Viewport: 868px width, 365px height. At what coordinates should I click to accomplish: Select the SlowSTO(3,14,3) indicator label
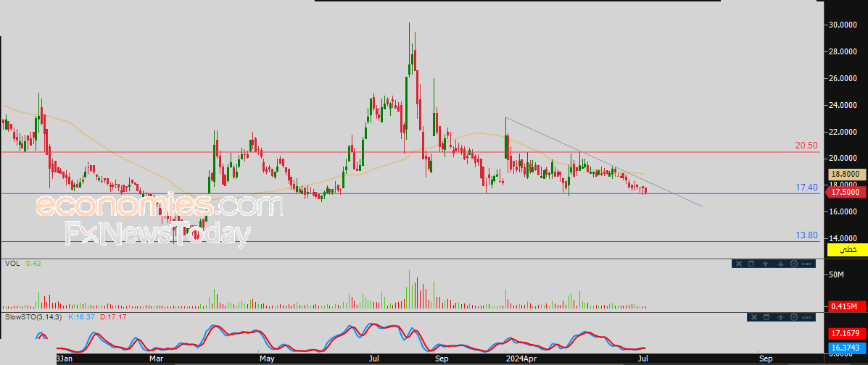pos(34,317)
